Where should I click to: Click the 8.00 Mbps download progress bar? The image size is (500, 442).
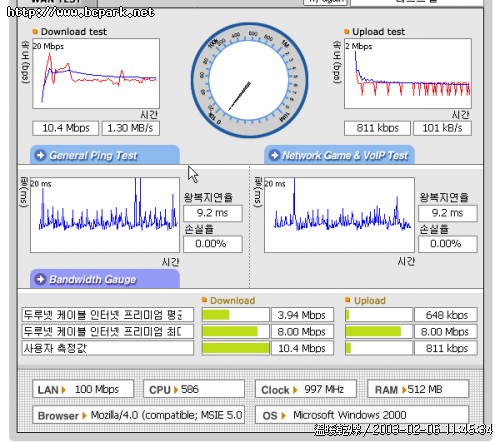pyautogui.click(x=235, y=331)
